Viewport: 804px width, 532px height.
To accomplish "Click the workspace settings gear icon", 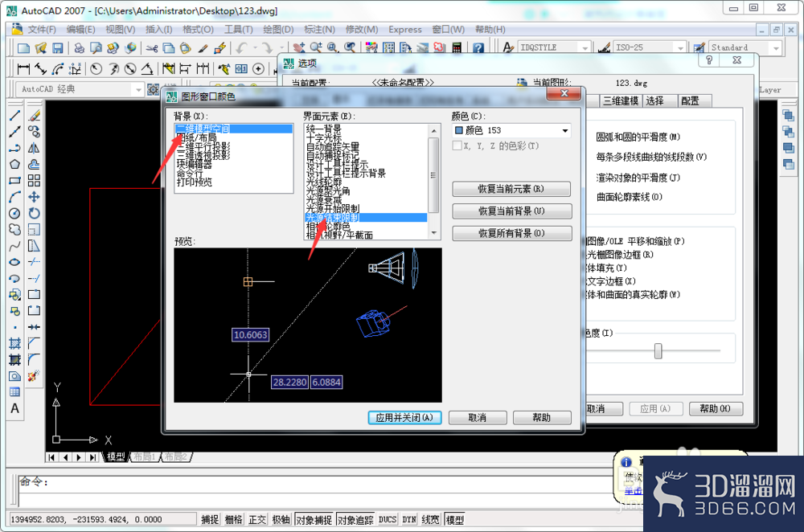I will 153,89.
